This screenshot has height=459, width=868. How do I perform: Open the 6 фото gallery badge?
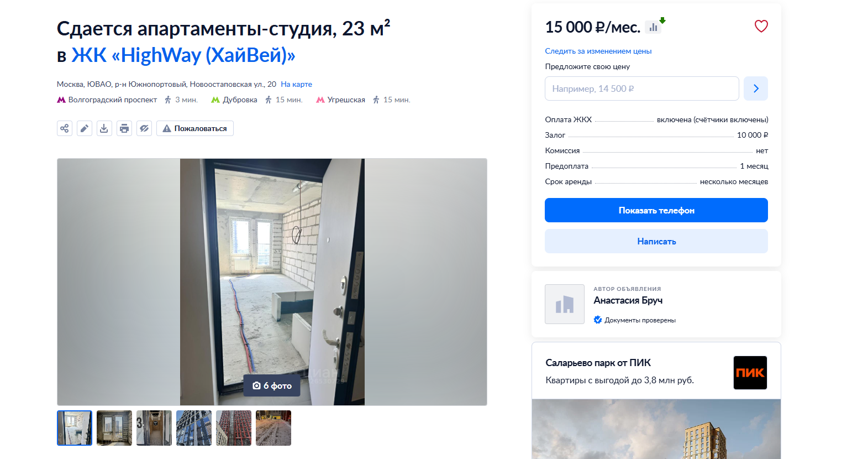click(272, 385)
